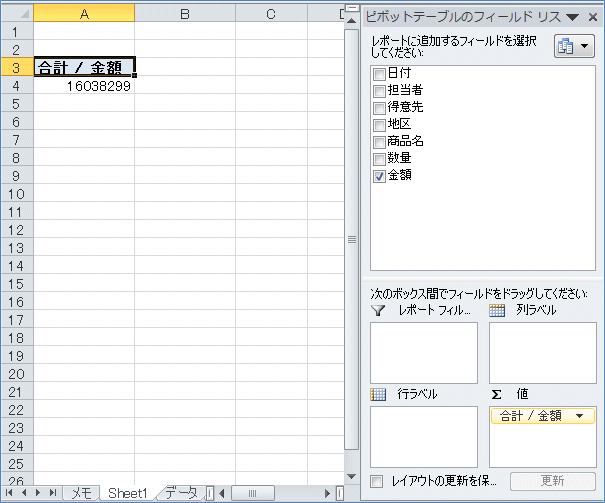Select column C header

(x=271, y=14)
